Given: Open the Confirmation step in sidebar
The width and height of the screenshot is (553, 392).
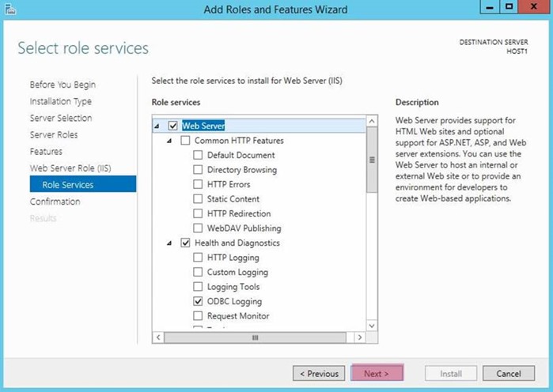Looking at the screenshot, I should point(55,202).
